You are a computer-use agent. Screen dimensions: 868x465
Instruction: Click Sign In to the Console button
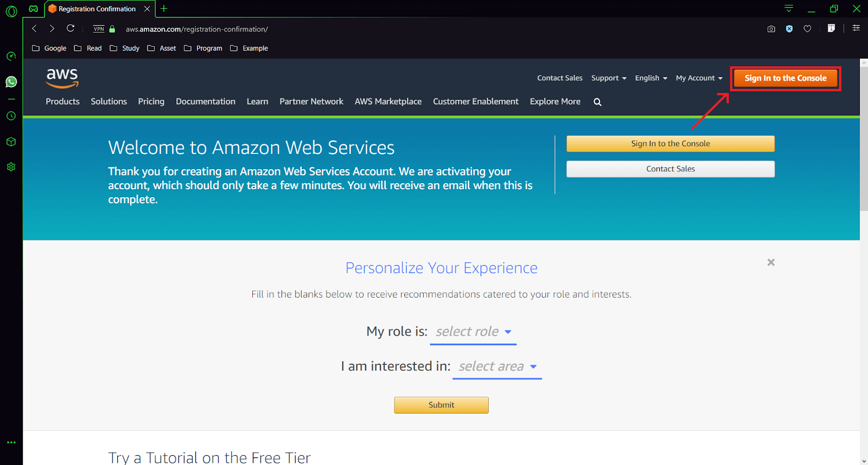coord(785,77)
